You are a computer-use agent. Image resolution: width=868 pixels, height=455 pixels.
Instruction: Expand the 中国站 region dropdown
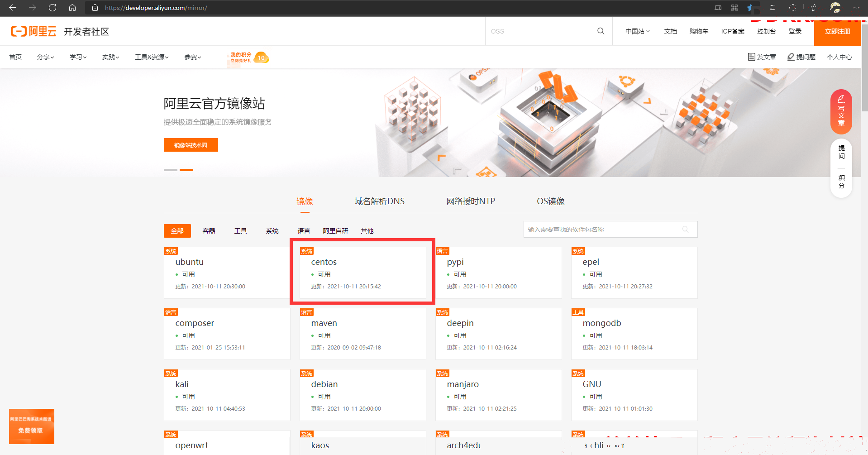point(638,31)
